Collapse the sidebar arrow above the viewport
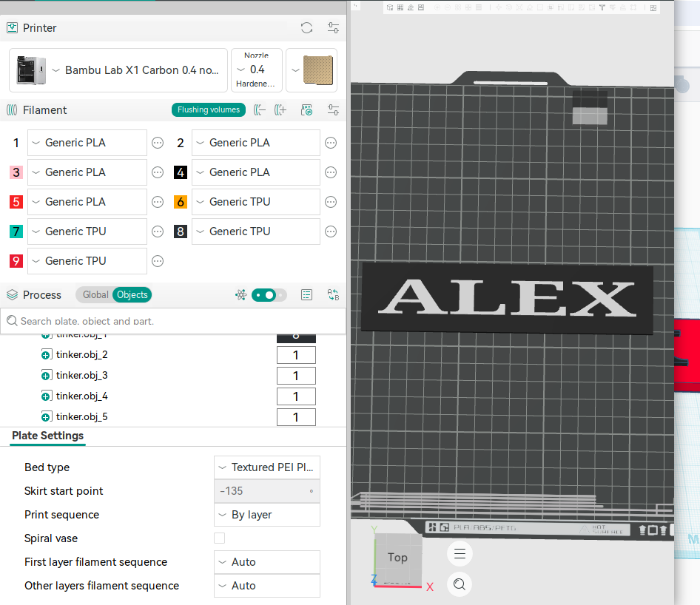700x605 pixels. (355, 6)
